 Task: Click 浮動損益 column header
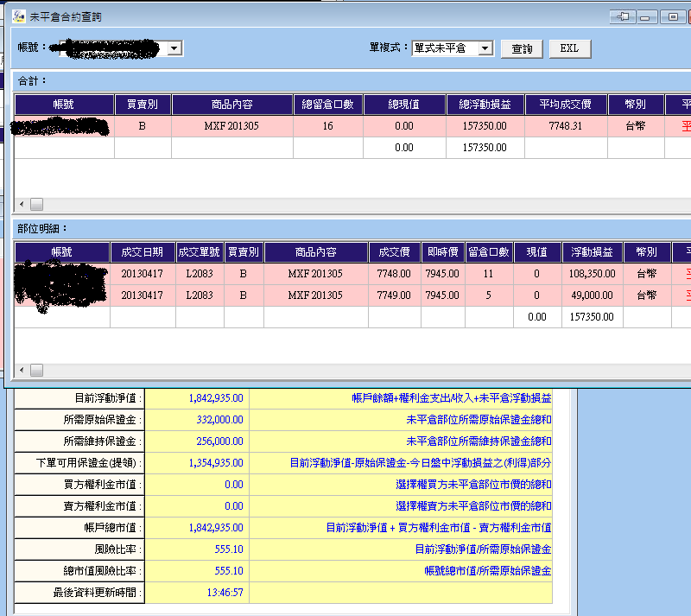click(x=592, y=252)
